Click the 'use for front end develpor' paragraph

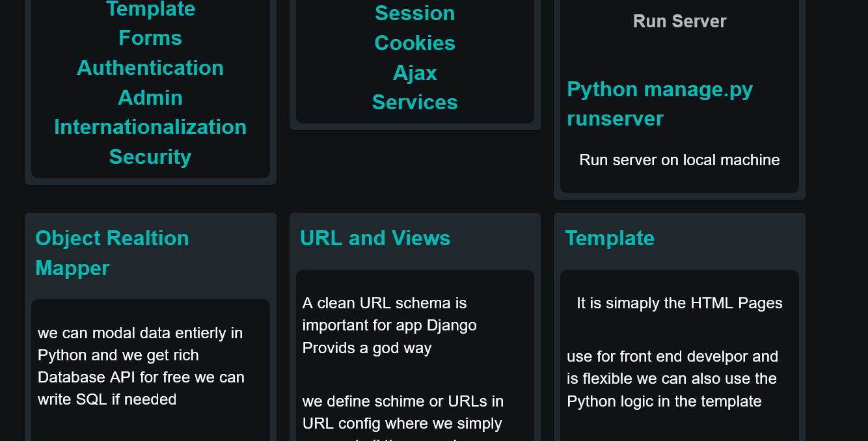(672, 379)
